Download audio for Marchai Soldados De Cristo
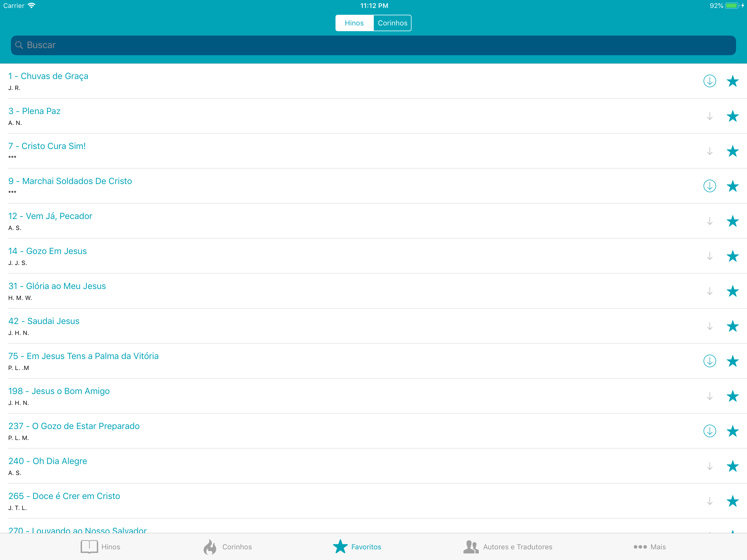 (x=710, y=186)
